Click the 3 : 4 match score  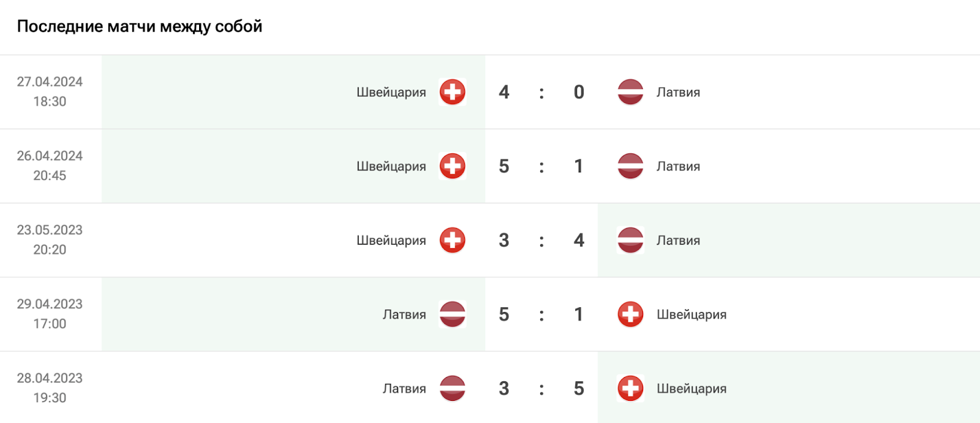pyautogui.click(x=541, y=240)
